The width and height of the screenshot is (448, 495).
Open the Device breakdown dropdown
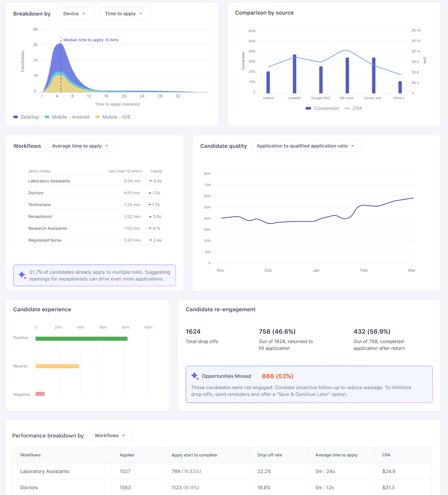pyautogui.click(x=75, y=14)
